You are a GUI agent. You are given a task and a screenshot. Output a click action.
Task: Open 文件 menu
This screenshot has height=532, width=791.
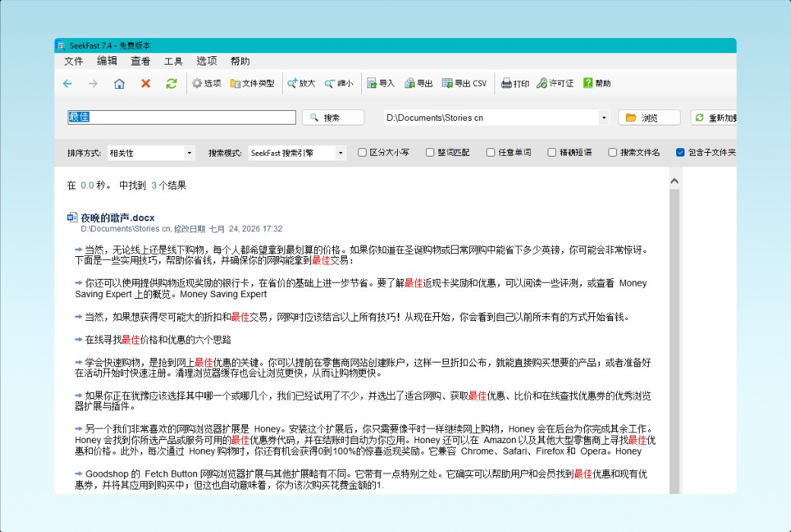tap(74, 61)
